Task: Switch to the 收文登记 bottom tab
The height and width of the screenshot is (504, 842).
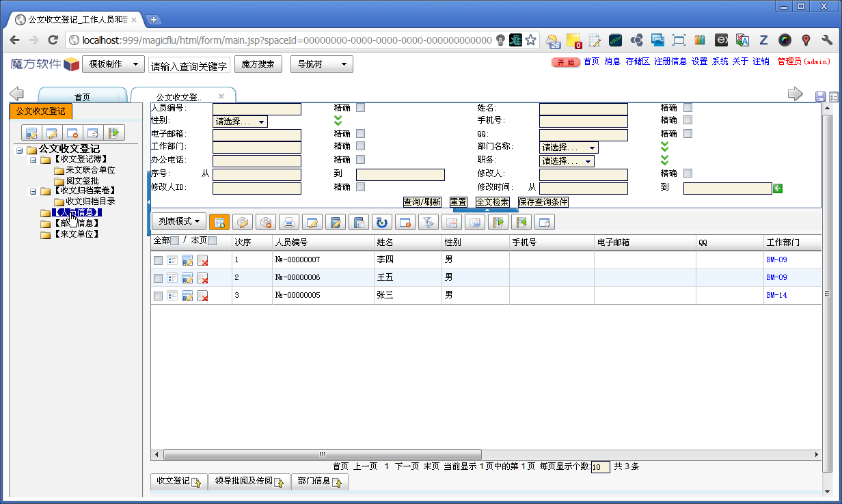Action: click(179, 481)
